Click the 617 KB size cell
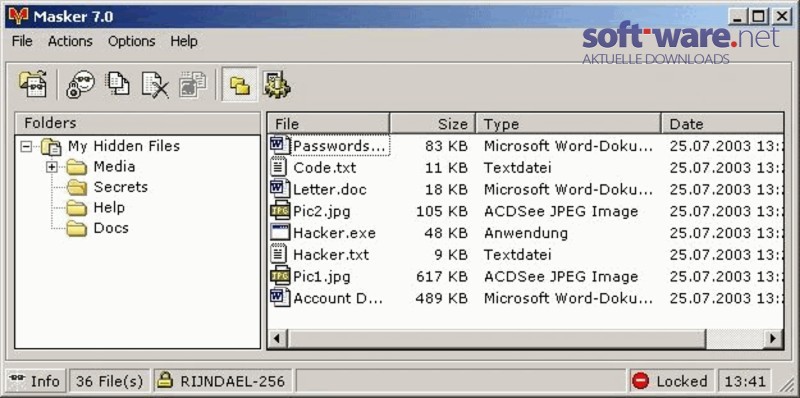 pos(442,277)
